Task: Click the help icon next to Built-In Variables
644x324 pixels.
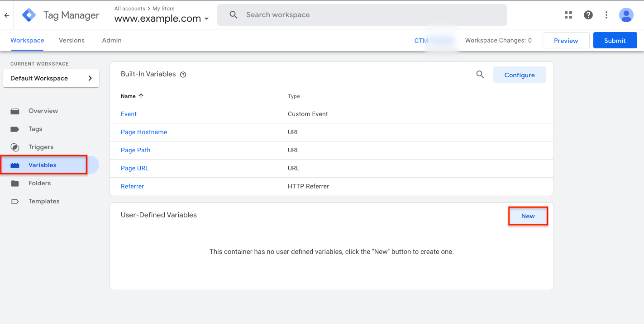Action: pyautogui.click(x=183, y=74)
